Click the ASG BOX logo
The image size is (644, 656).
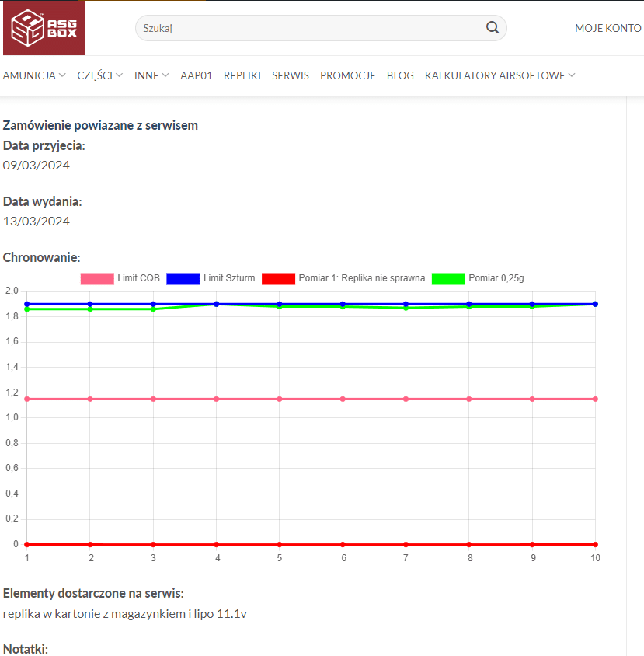44,28
